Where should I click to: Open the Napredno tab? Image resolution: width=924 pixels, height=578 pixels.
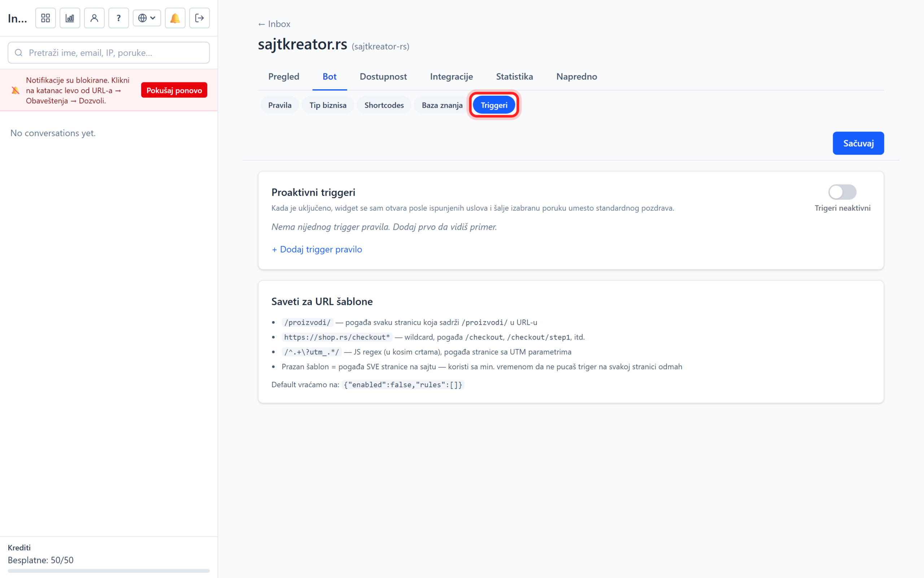click(x=576, y=77)
